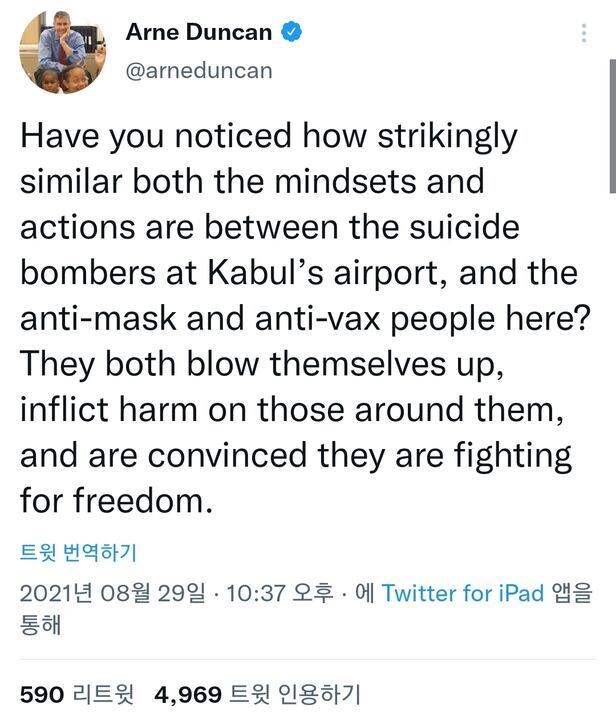Open the three-dot more options menu

click(584, 34)
